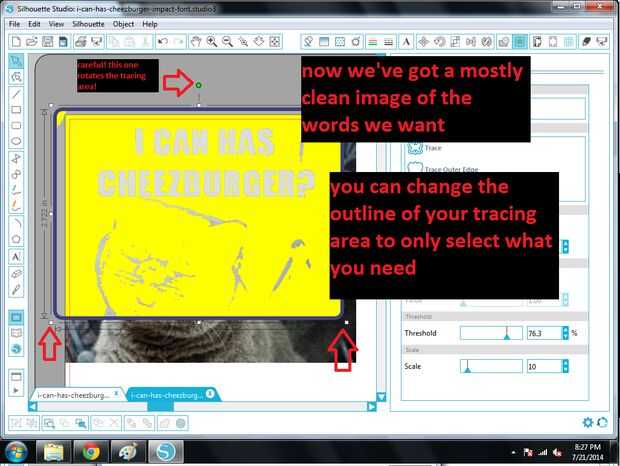Select the Line drawing tool
This screenshot has width=620, height=466.
pos(16,94)
